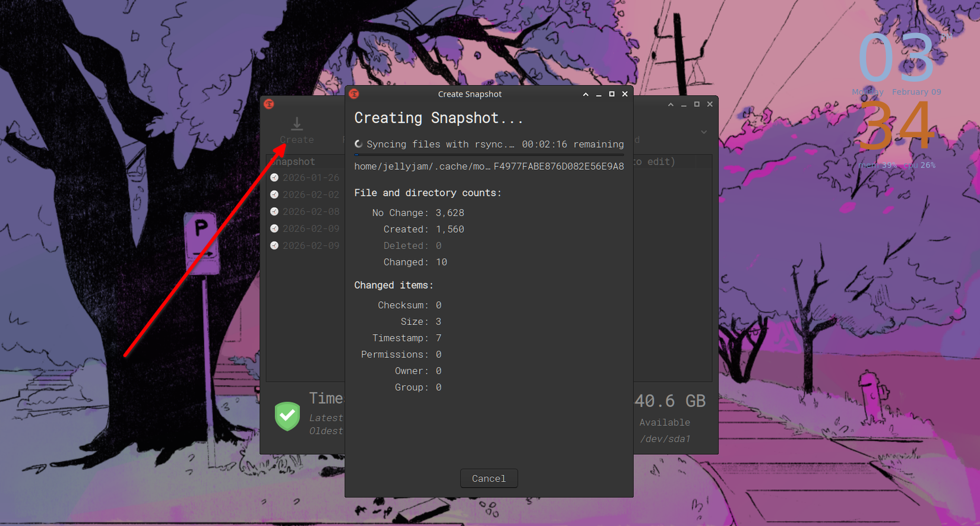980x526 pixels.
Task: Open the chevron dropdown in Timeshift toolbar
Action: click(x=704, y=132)
